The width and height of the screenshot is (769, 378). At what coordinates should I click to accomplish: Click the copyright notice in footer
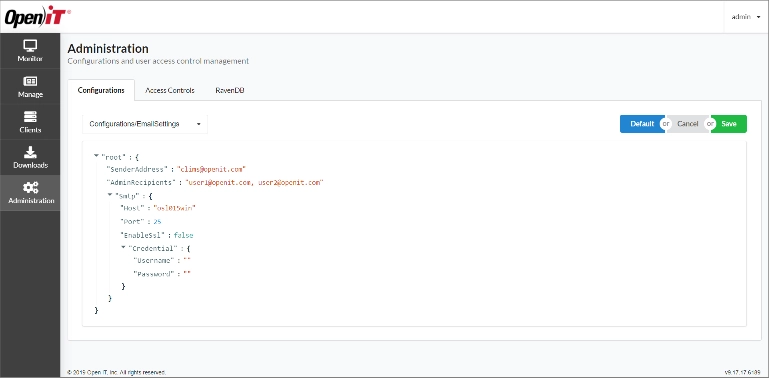[x=116, y=372]
